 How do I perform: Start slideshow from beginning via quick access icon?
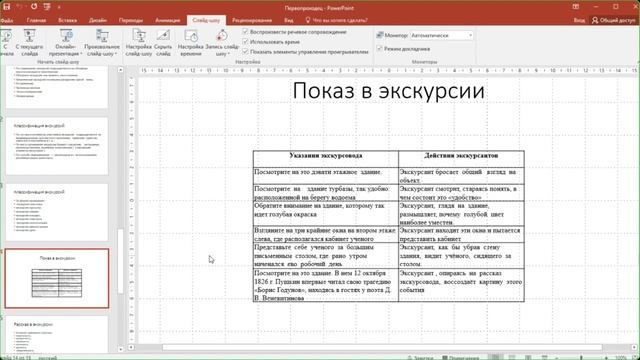point(47,7)
